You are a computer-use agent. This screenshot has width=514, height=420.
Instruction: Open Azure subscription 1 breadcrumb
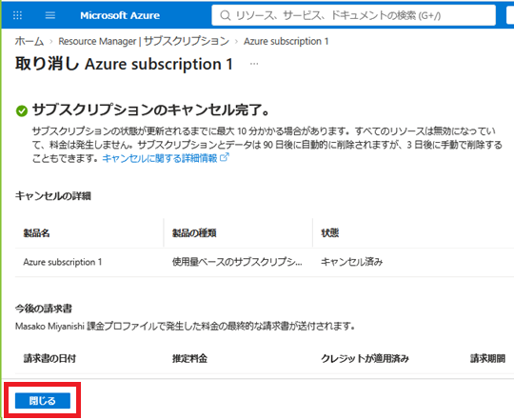point(286,41)
